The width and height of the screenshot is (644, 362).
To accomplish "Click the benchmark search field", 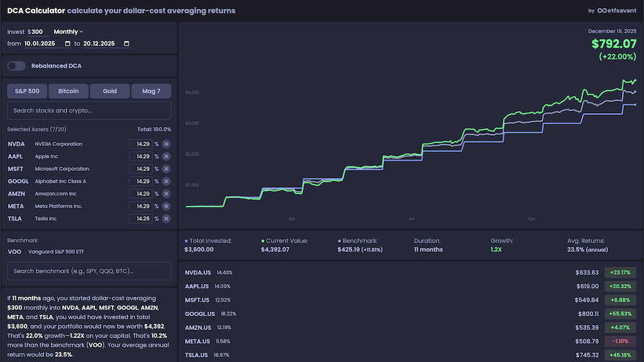I will click(x=89, y=271).
